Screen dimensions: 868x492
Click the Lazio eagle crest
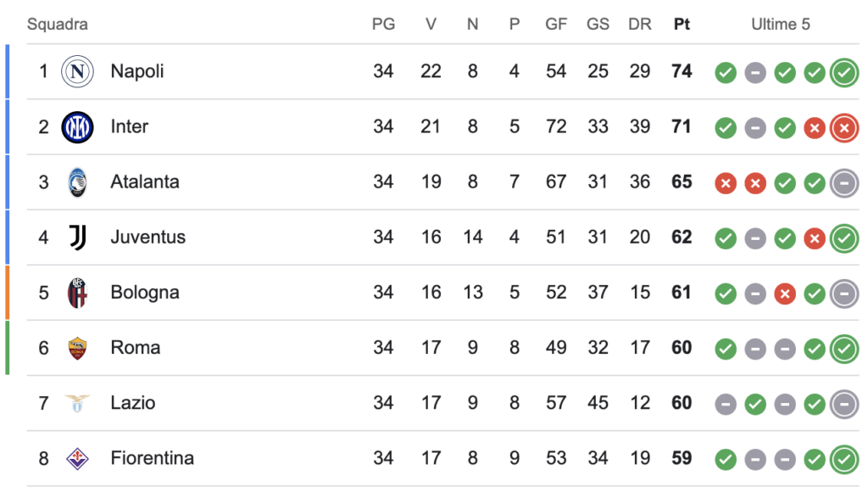click(77, 403)
